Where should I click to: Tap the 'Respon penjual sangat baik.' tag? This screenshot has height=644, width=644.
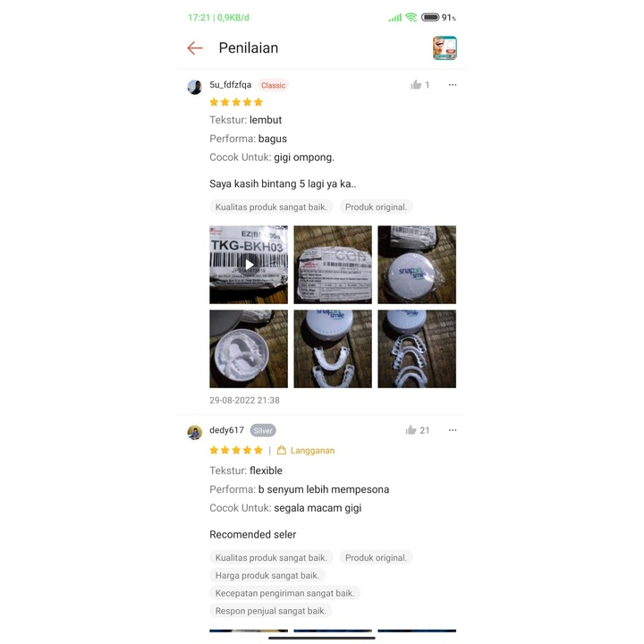271,611
